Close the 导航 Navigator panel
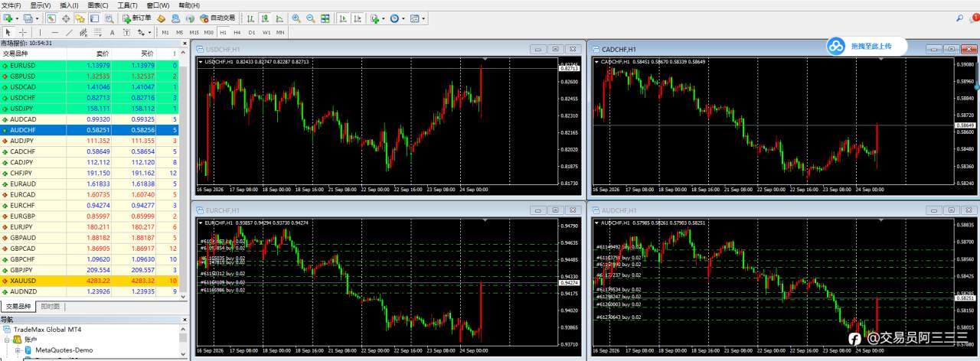Screen dimensions: 980x361 click(183, 320)
